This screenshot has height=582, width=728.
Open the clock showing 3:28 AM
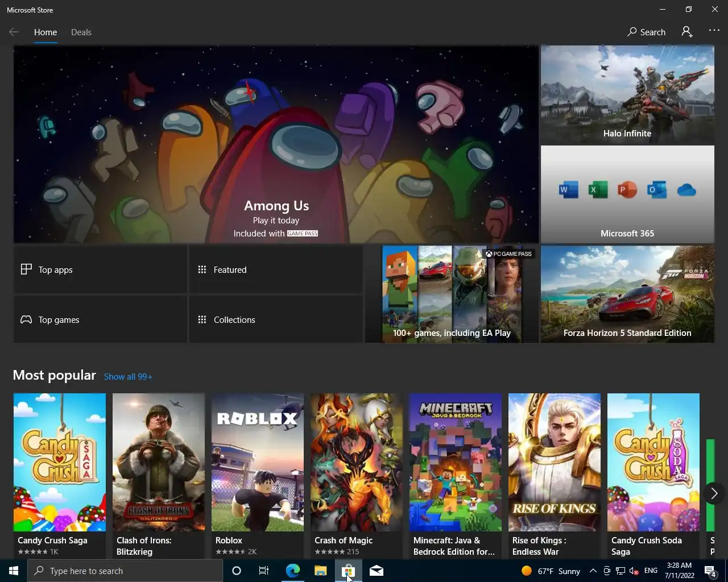pos(679,571)
